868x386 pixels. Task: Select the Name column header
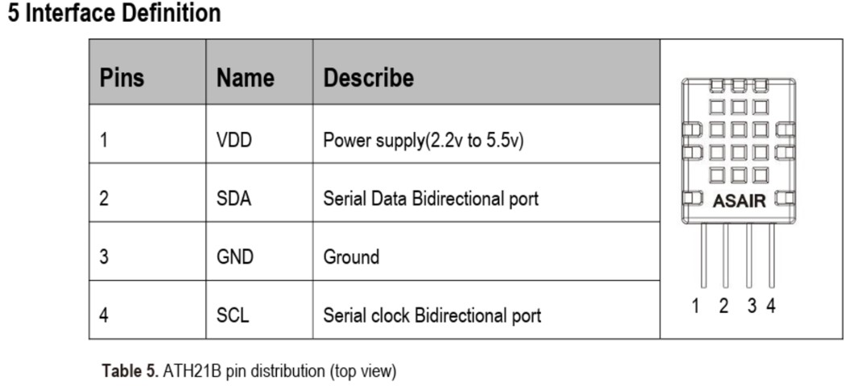tap(246, 77)
